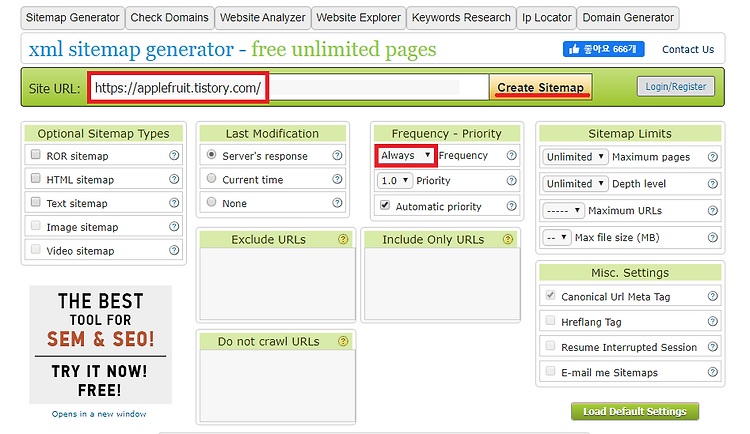Open the Maximum pages Unlimited dropdown
This screenshot has height=434, width=750.
pos(575,157)
